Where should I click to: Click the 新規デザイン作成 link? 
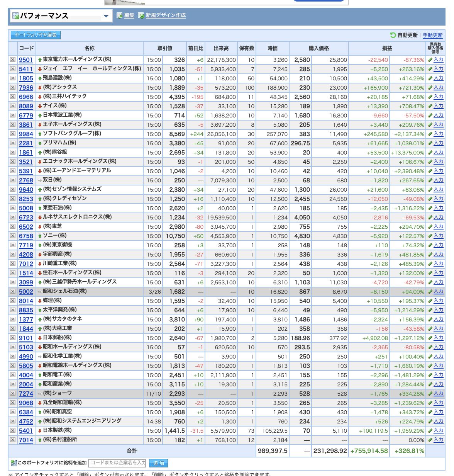tap(166, 15)
